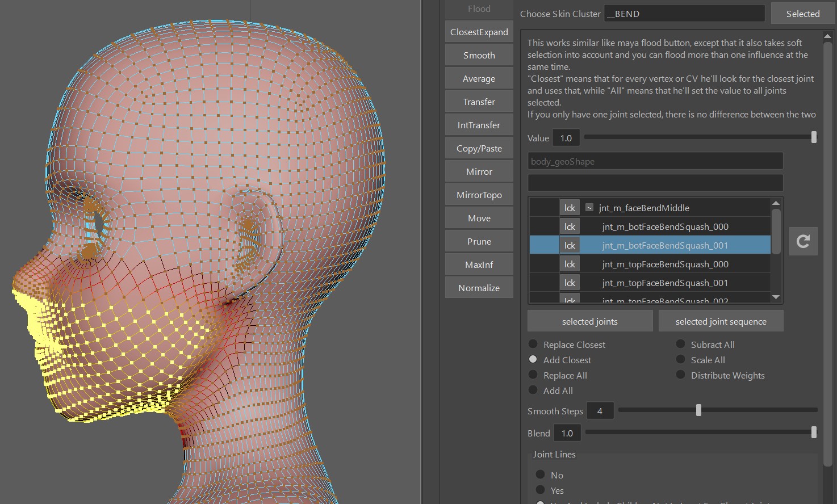Select the Distribute Weights radio option

680,375
